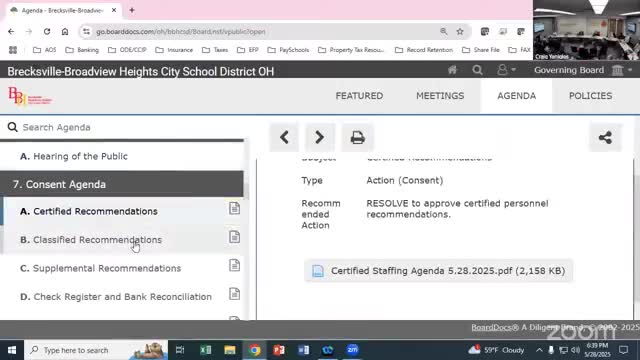Open Excel from the taskbar
640x360 pixels.
(x=205, y=350)
